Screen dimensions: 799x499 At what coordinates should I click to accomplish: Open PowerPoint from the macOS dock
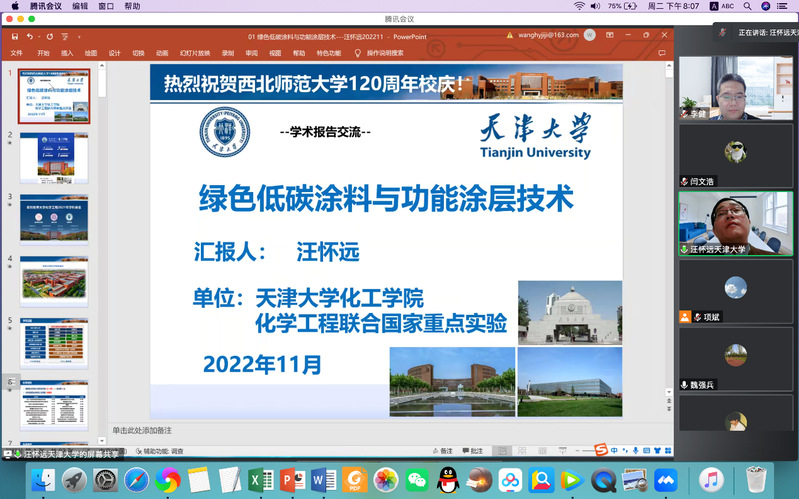(292, 480)
